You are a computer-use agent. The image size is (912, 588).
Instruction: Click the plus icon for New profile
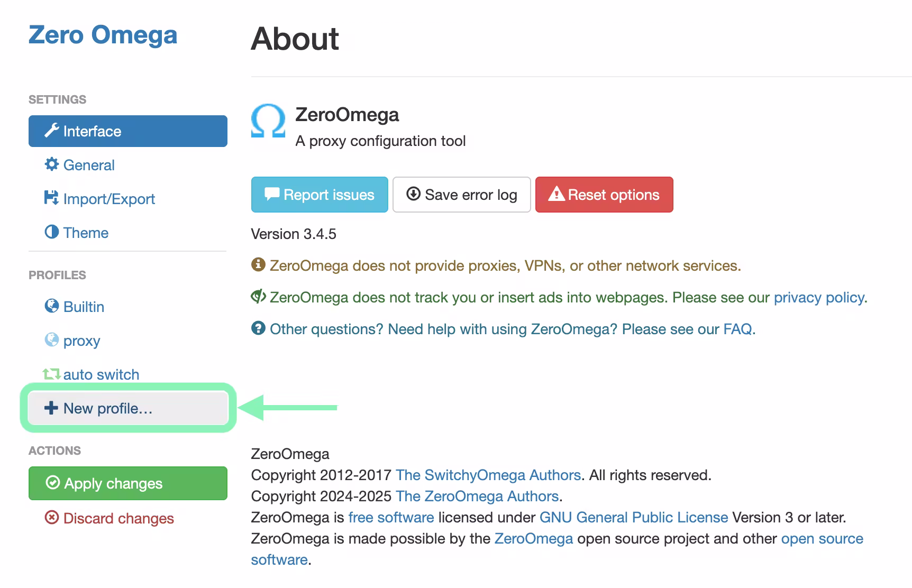[51, 408]
